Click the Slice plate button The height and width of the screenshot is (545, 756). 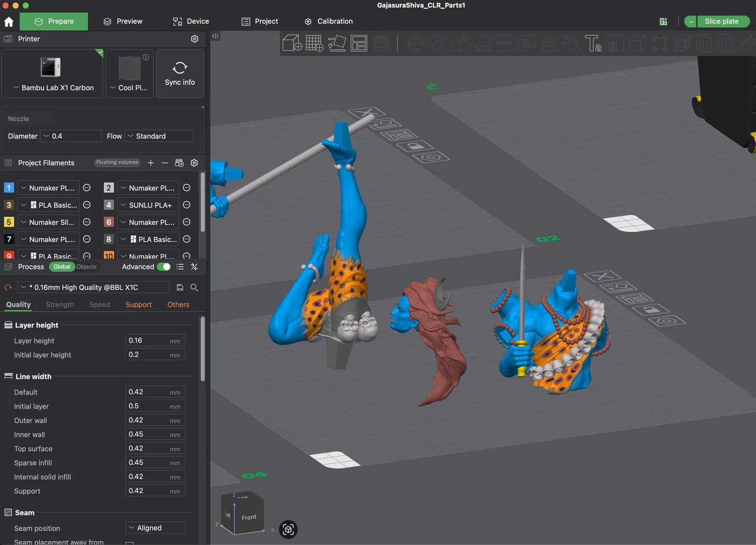723,21
